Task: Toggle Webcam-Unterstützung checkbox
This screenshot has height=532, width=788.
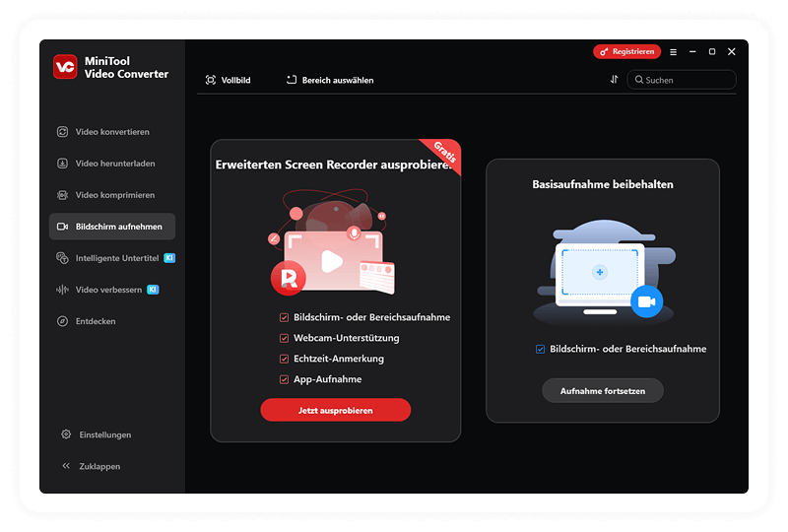Action: click(284, 338)
